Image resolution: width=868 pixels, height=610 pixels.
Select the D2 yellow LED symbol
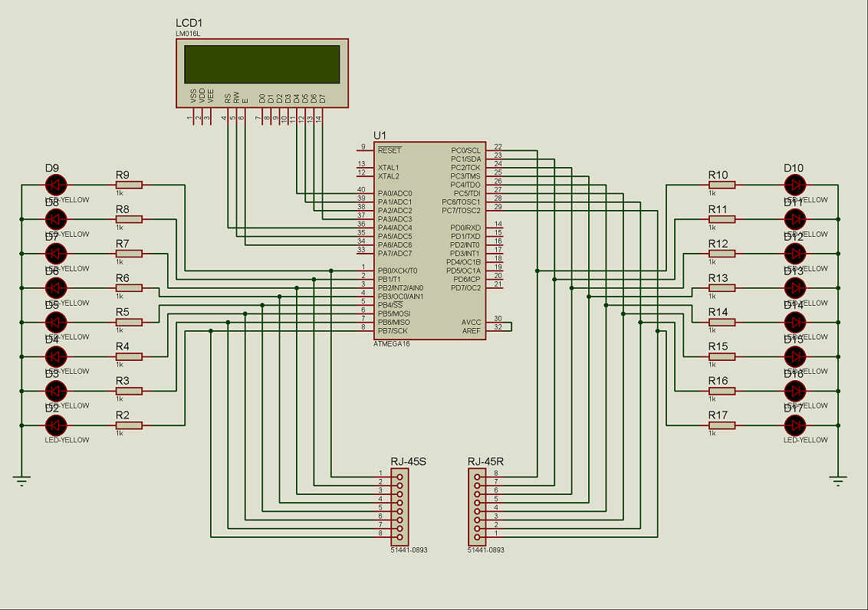[55, 425]
